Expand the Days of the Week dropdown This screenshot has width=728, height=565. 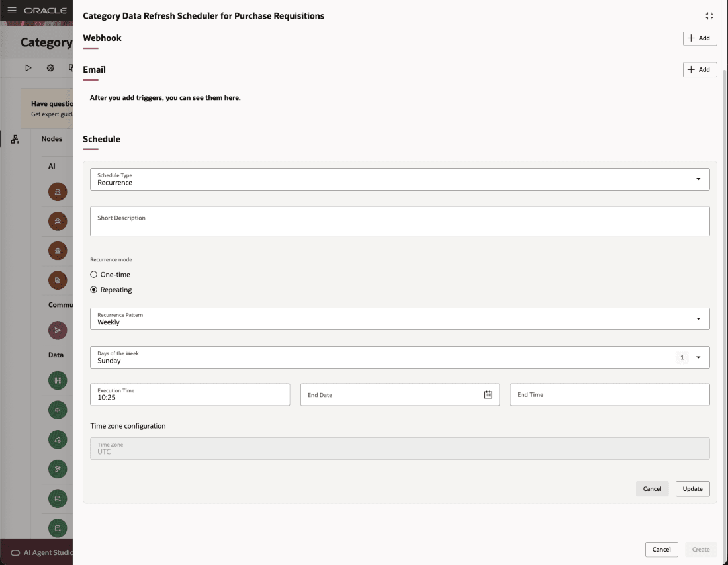coord(699,357)
